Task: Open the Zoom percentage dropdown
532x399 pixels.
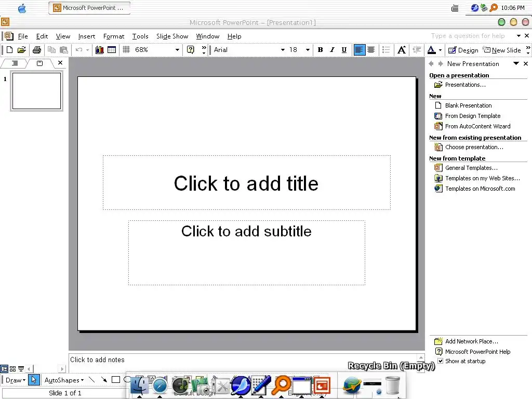Action: pos(177,50)
